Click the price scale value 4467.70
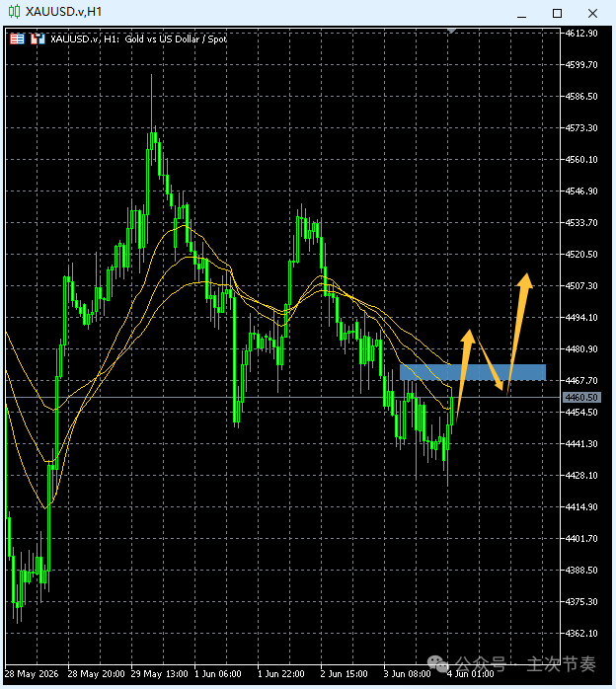The height and width of the screenshot is (689, 616). click(x=581, y=381)
